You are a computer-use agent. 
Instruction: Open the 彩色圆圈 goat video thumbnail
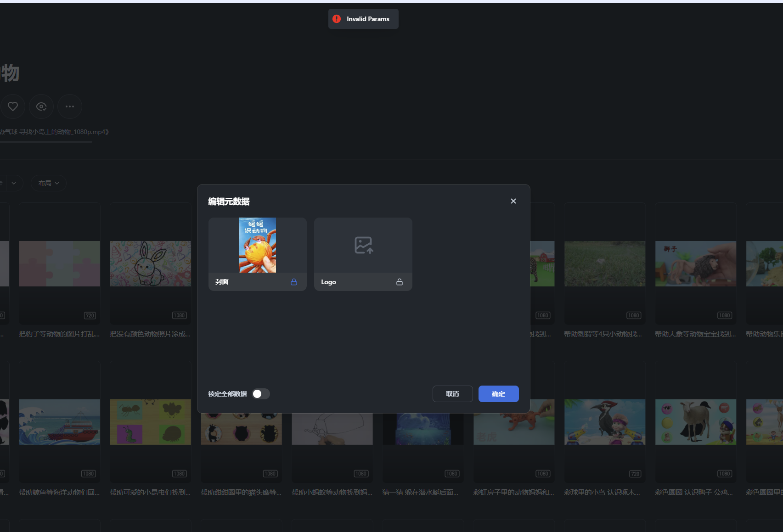(x=696, y=422)
